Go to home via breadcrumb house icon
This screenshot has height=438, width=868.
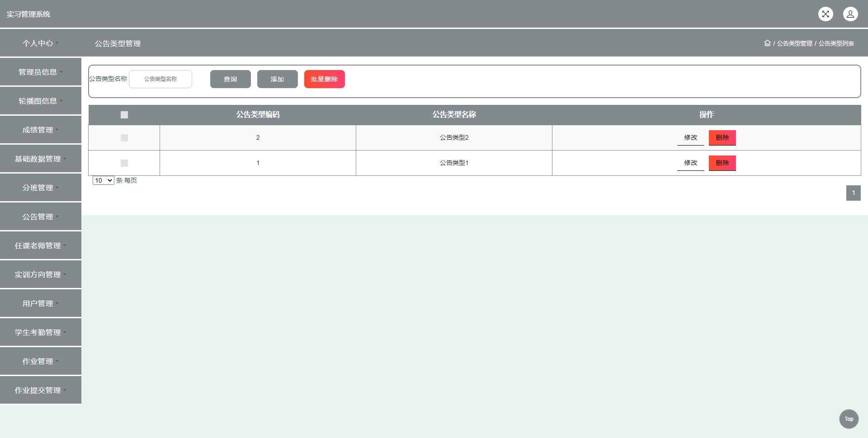[x=767, y=43]
